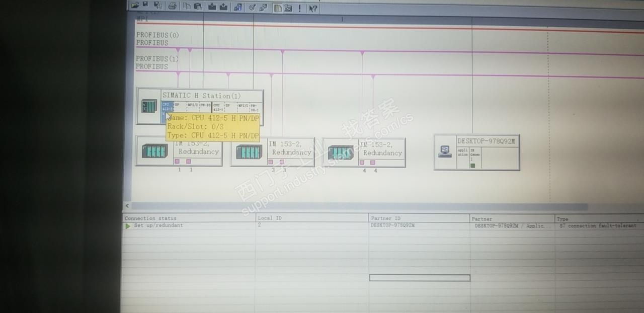This screenshot has width=644, height=313.
Task: Click the PROFIBUS(1) network label
Action: coord(157,59)
